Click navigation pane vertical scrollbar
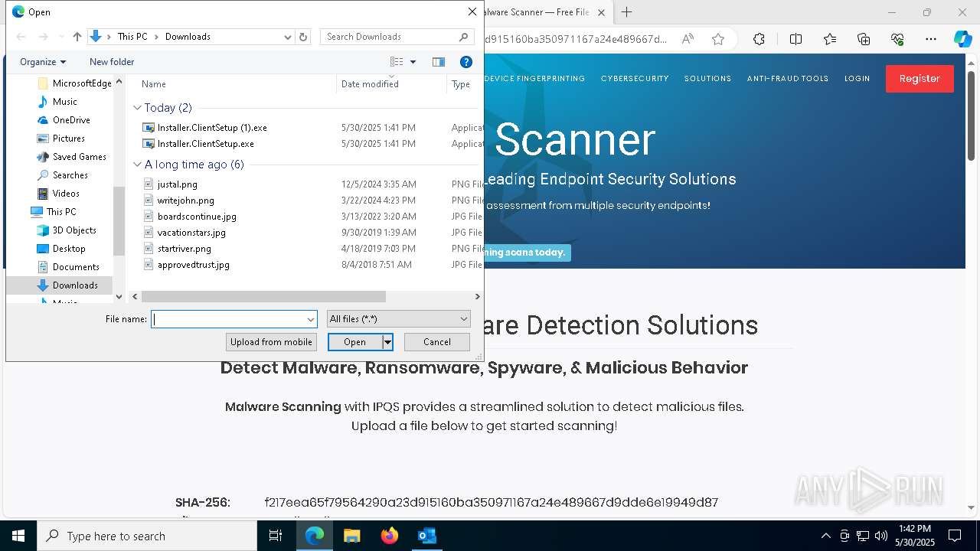The image size is (980, 551). coord(119,220)
